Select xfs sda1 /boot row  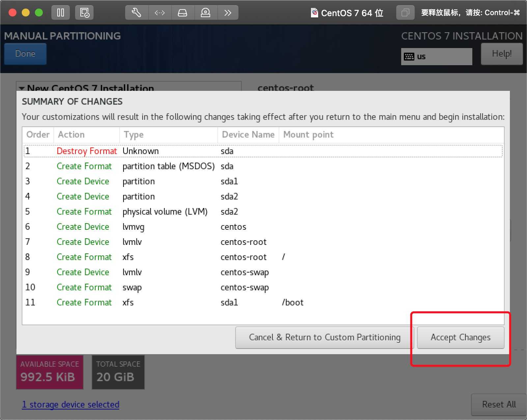point(263,302)
